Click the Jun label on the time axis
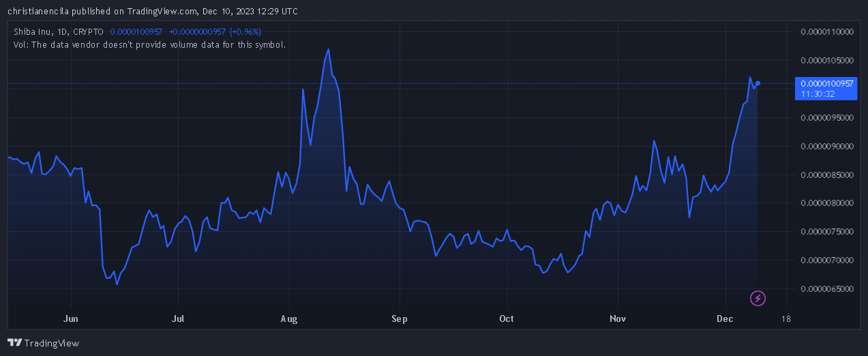 pyautogui.click(x=70, y=318)
